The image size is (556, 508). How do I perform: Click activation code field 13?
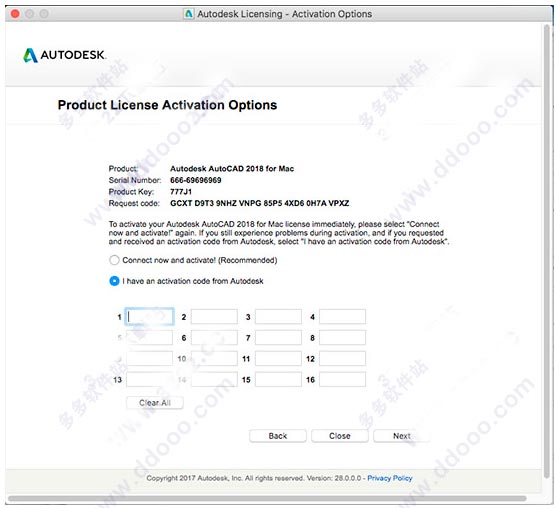(150, 379)
